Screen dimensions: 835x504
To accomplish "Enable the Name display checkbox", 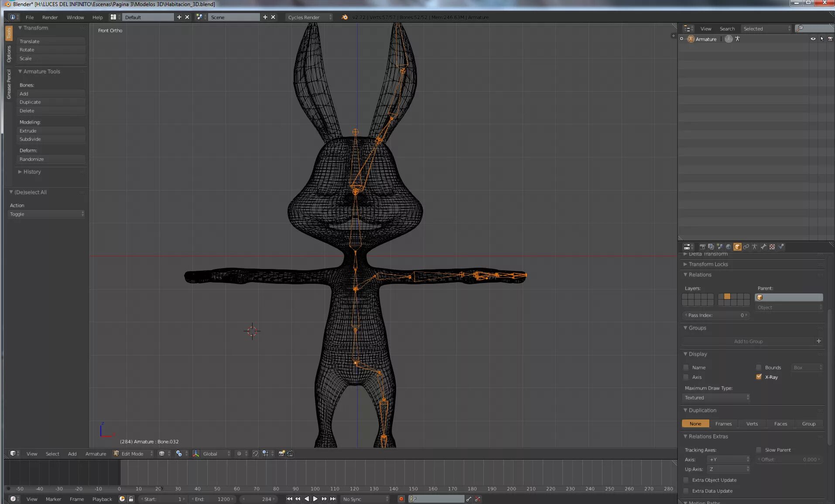I will pyautogui.click(x=686, y=367).
